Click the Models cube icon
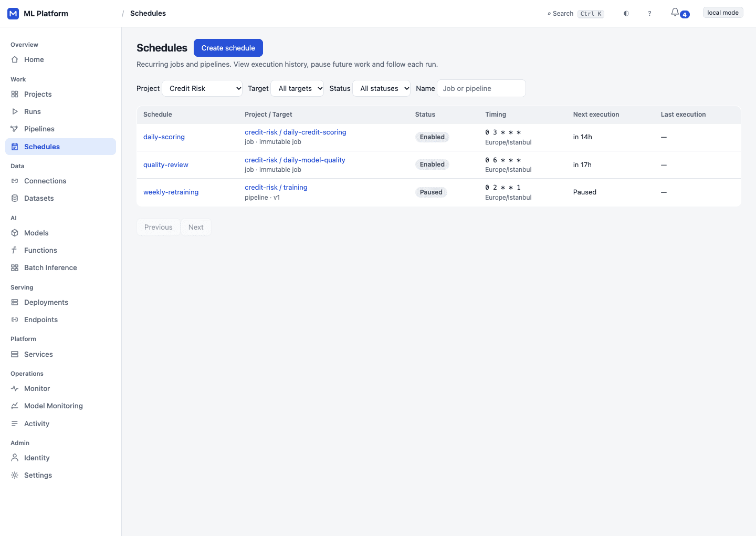Screen dimensions: 756x536 tap(15, 233)
